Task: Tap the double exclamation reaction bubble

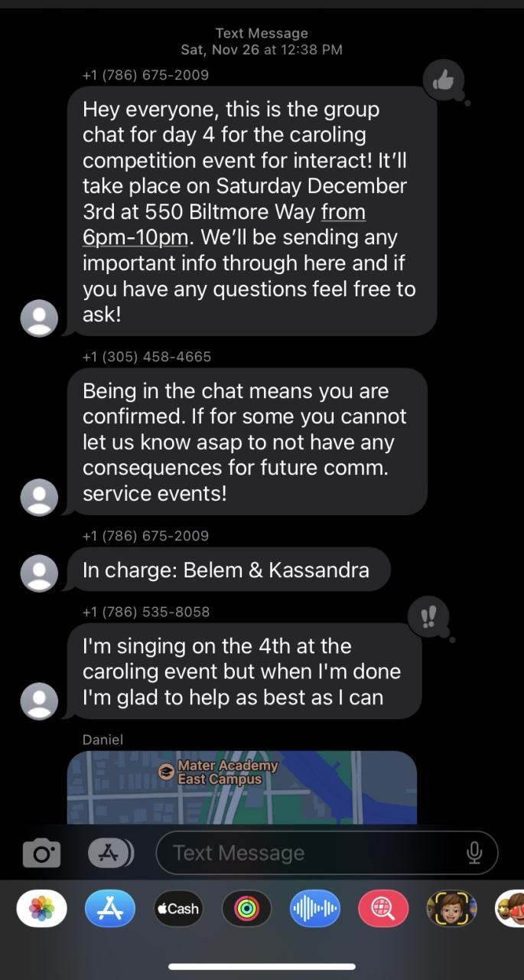Action: [428, 616]
